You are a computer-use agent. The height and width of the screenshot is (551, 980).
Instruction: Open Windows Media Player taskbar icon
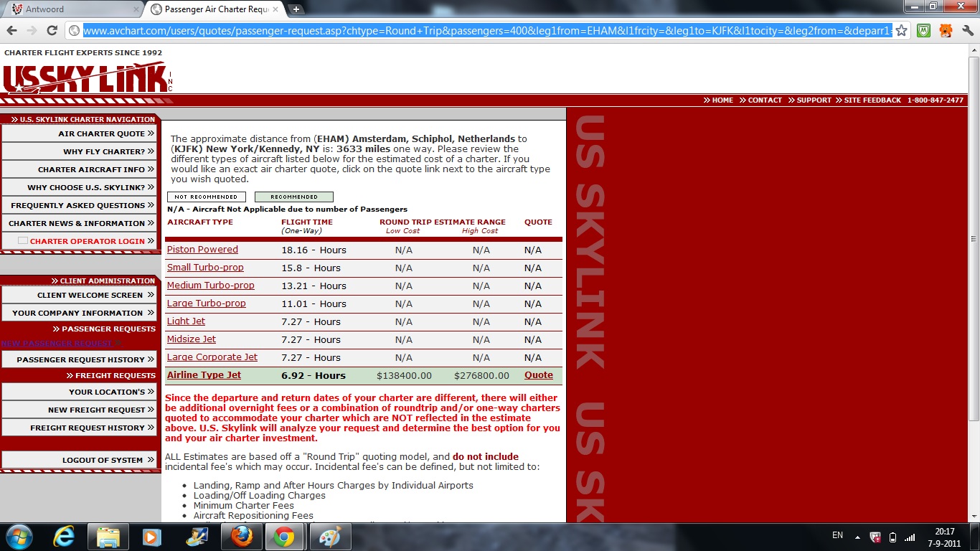(151, 537)
